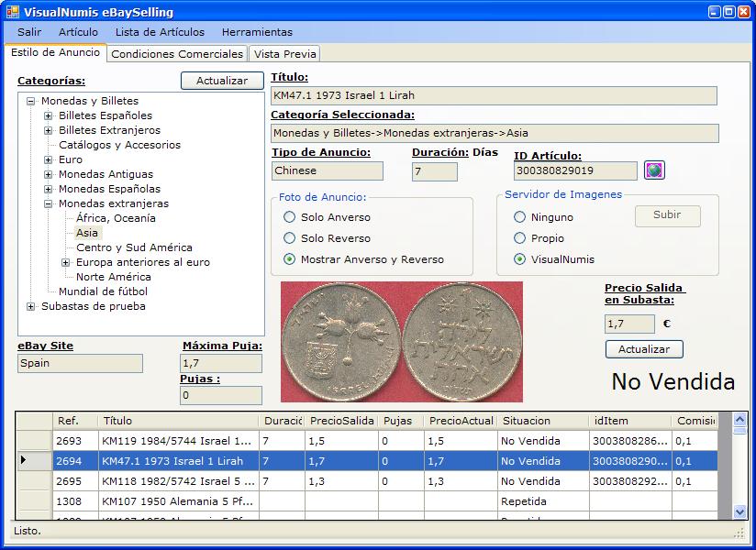Click the VisualNumis app icon in title bar
This screenshot has height=550, width=756.
[13, 12]
